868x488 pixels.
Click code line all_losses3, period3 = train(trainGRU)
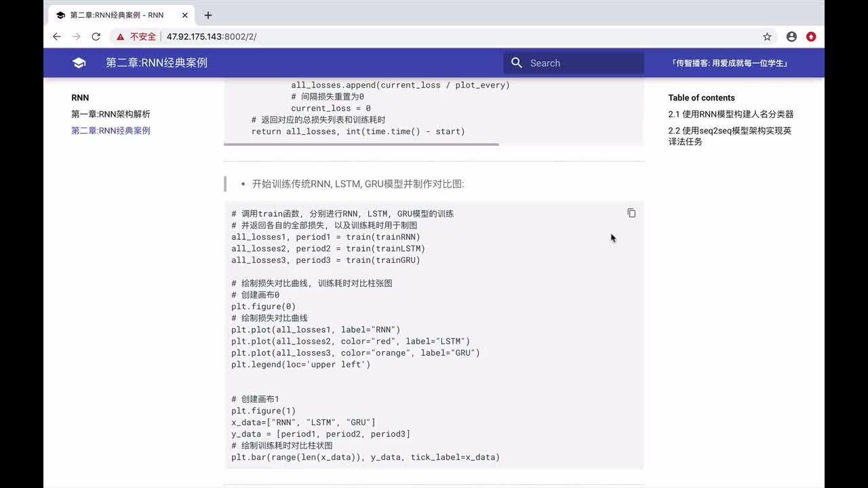pos(325,260)
